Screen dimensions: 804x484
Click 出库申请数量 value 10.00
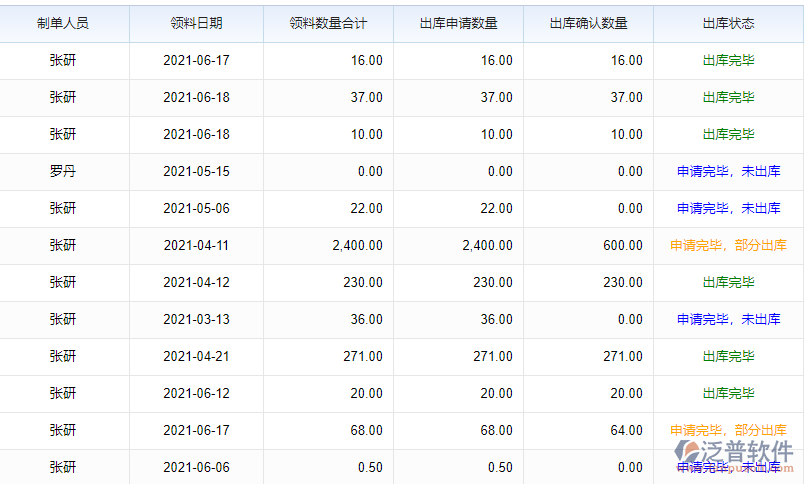pyautogui.click(x=496, y=134)
